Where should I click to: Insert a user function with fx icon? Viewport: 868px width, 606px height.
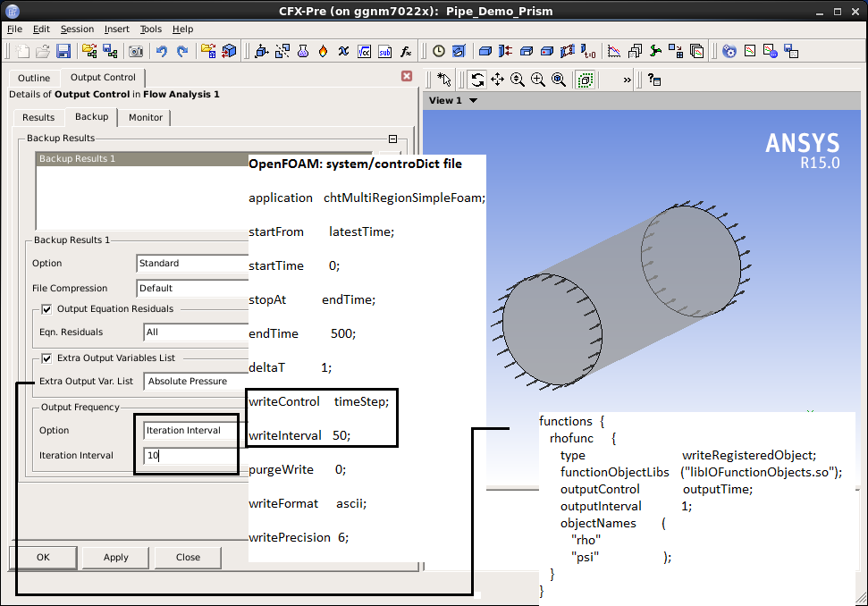406,52
